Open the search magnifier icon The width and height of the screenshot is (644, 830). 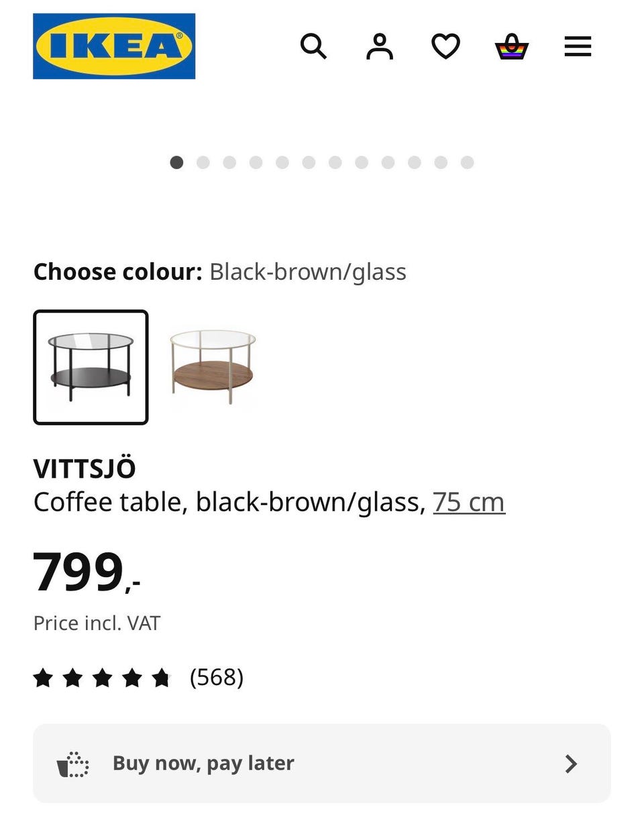click(x=313, y=46)
